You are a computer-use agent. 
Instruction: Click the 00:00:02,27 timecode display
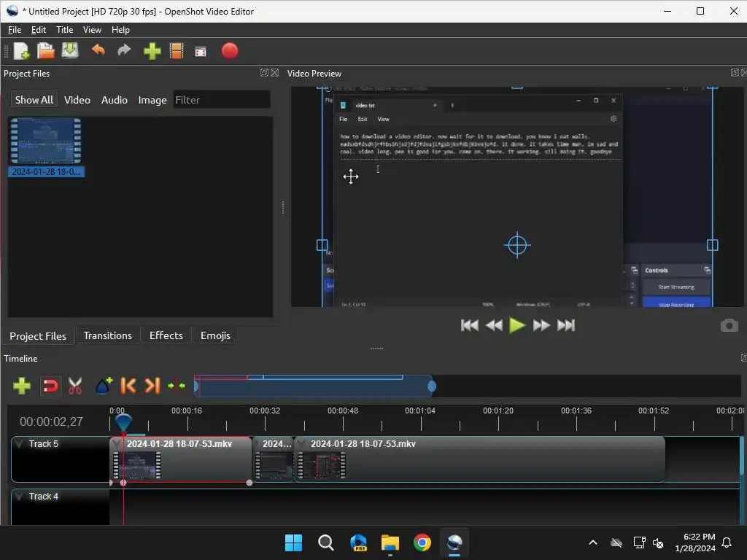[x=52, y=421]
